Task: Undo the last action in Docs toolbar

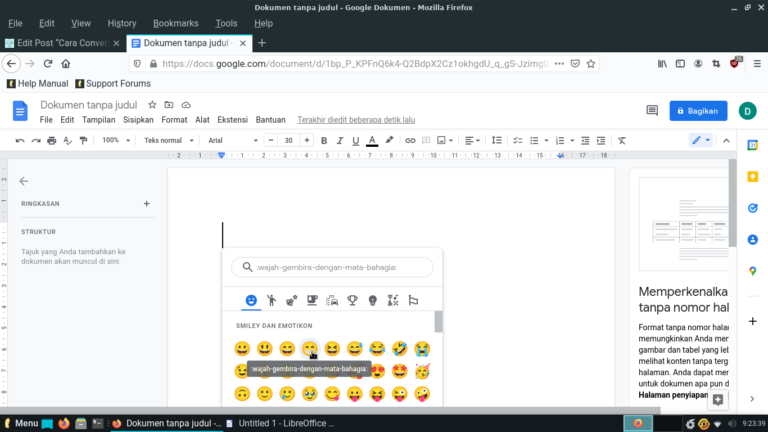Action: (20, 141)
